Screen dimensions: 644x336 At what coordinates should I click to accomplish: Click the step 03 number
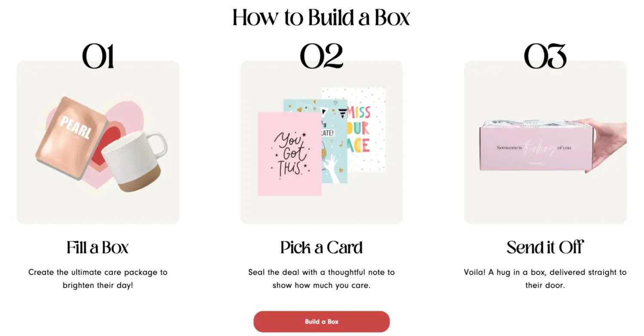pos(545,56)
